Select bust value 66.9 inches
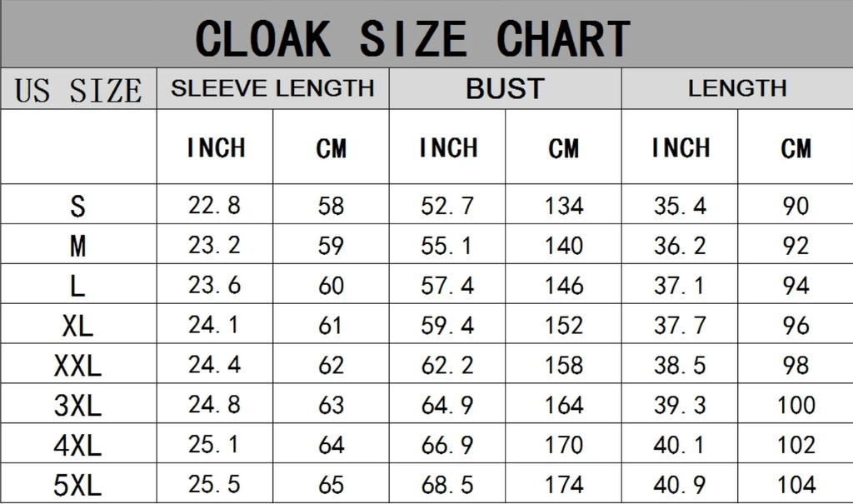Image resolution: width=853 pixels, height=504 pixels. tap(447, 445)
